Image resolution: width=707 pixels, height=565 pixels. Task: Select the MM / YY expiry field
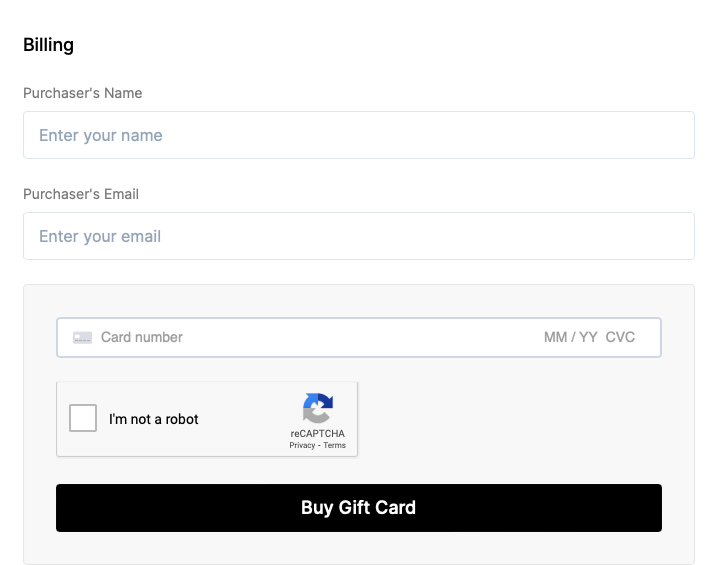[570, 337]
